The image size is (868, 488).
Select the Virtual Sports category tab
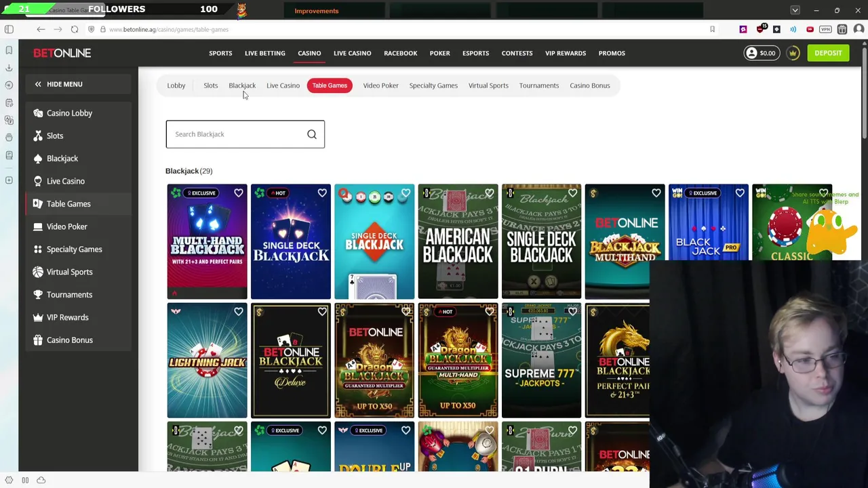[x=488, y=85]
